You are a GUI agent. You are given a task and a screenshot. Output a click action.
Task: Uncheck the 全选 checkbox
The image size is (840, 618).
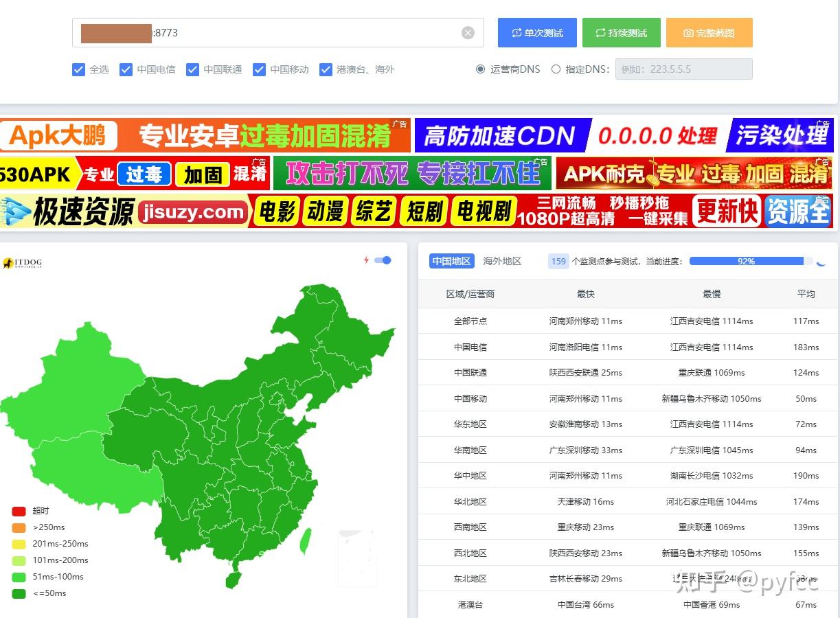(x=78, y=69)
